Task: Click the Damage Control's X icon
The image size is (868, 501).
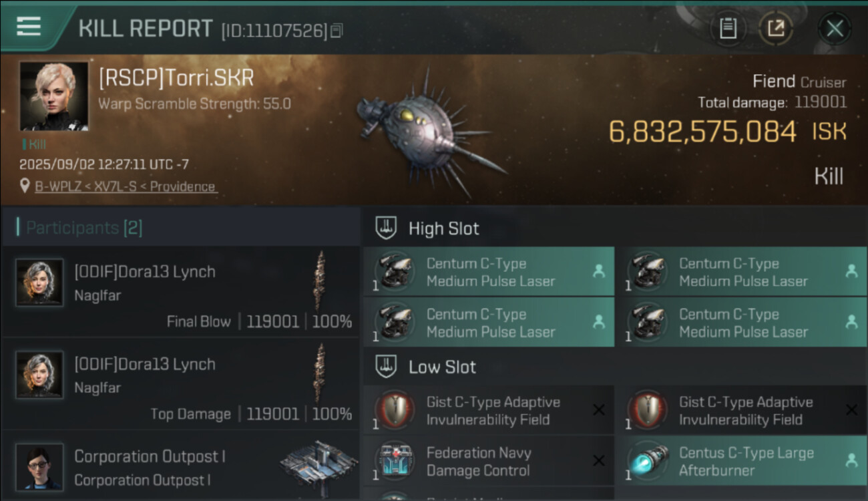Action: coord(599,461)
